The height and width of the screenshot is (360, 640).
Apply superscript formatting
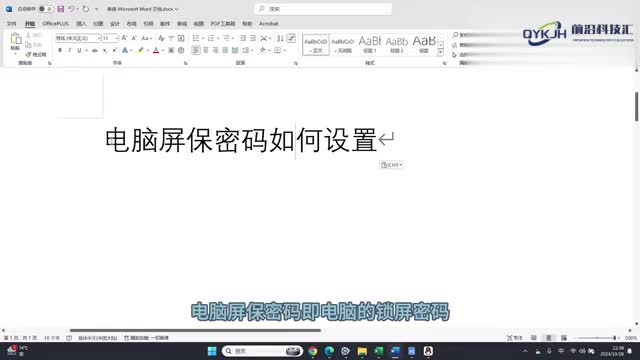tap(114, 50)
